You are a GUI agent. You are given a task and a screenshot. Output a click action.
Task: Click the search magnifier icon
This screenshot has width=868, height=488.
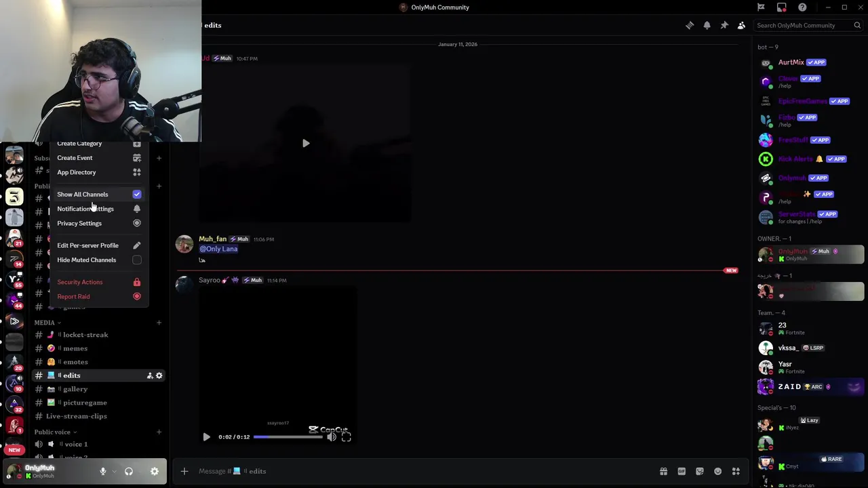click(x=857, y=25)
